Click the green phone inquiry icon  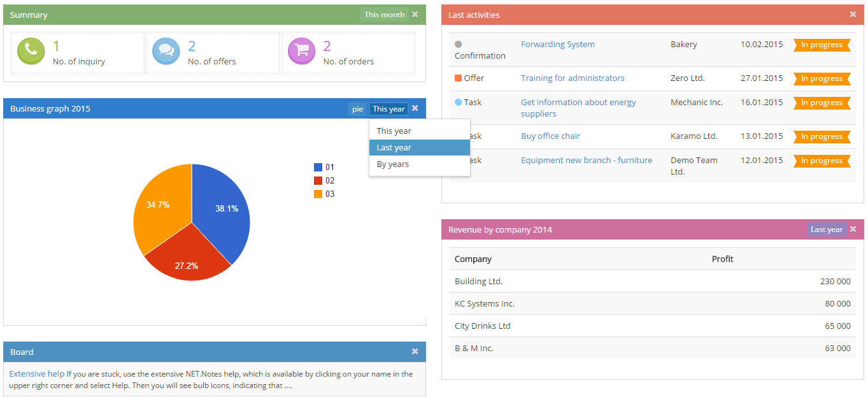coord(31,52)
